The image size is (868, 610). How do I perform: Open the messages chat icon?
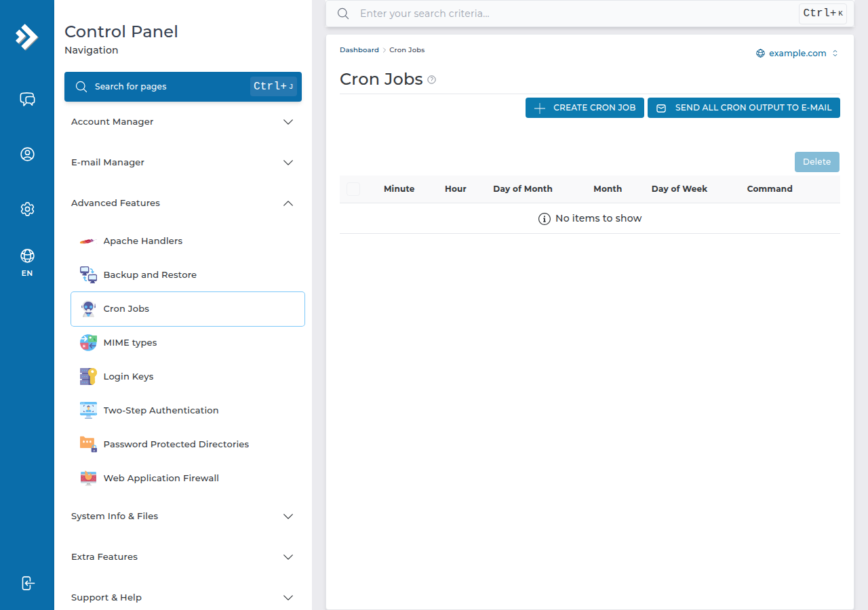pyautogui.click(x=27, y=100)
